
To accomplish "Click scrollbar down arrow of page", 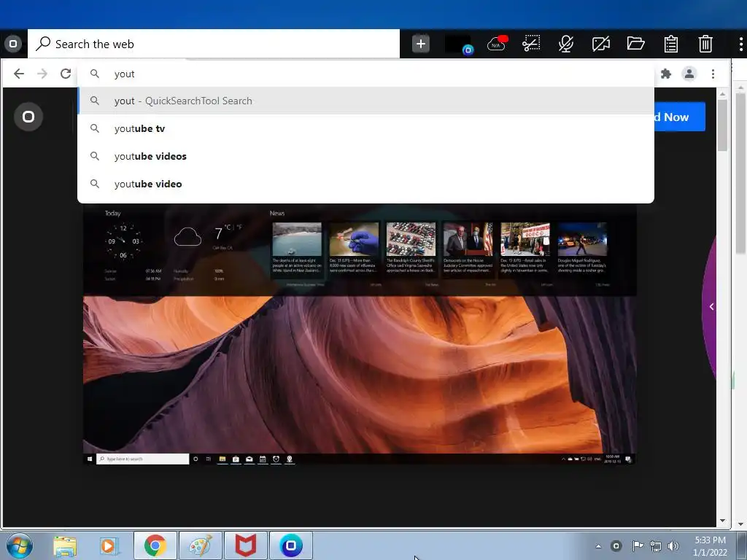I will click(722, 521).
